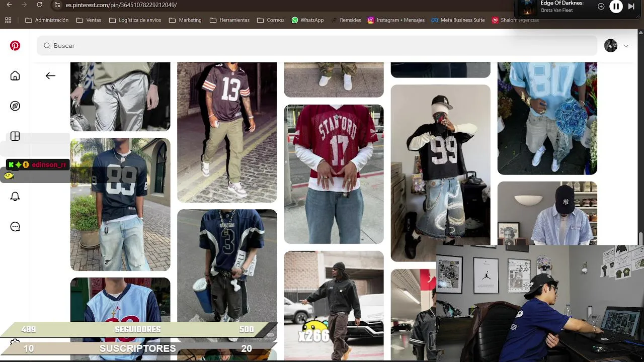This screenshot has width=644, height=362.
Task: Open the Marketing bookmark folder
Action: coord(185,20)
